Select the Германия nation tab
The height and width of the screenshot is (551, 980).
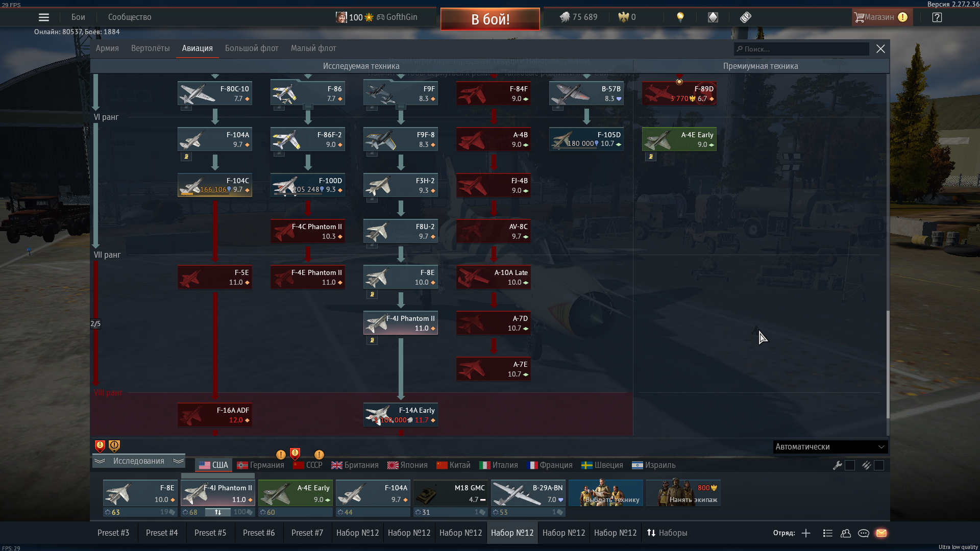(x=260, y=465)
